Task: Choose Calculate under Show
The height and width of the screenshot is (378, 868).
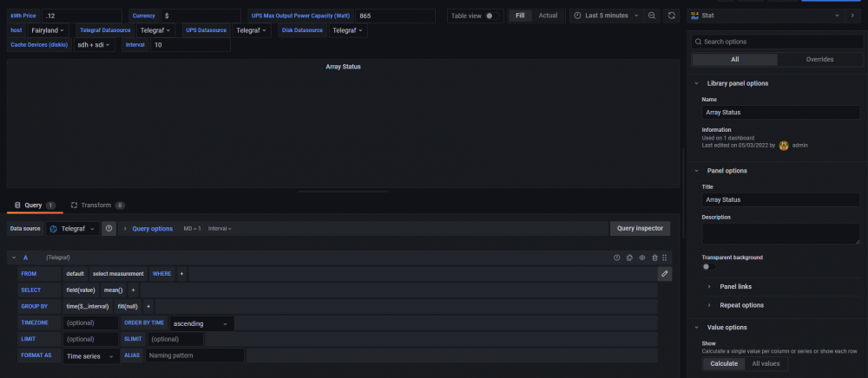Action: point(724,363)
